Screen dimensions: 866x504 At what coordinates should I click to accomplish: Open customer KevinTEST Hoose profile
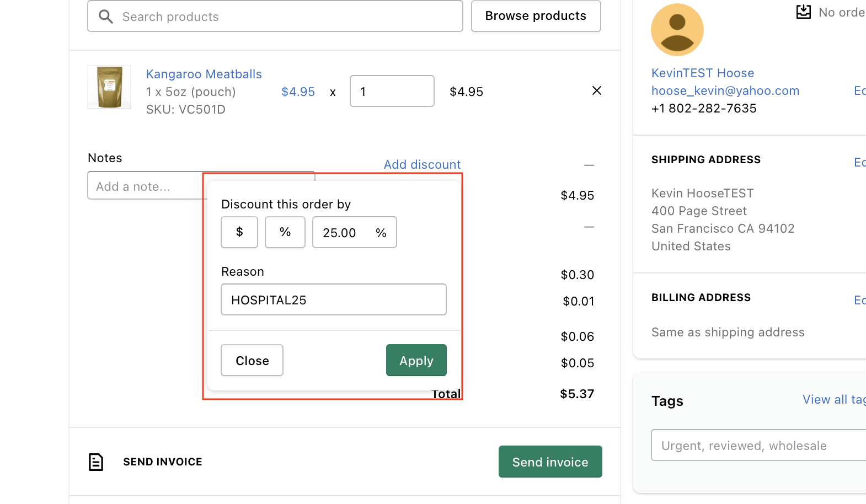pyautogui.click(x=702, y=73)
